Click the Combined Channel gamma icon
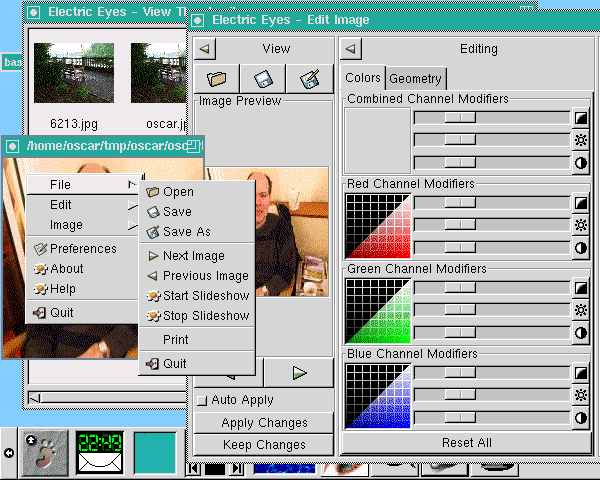Screen dimensions: 600x480 (581, 118)
